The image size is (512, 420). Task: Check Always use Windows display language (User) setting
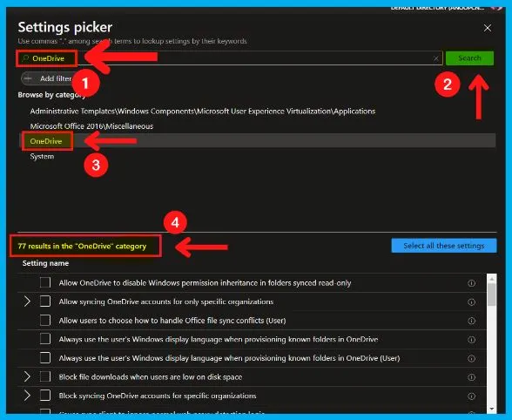click(x=45, y=357)
